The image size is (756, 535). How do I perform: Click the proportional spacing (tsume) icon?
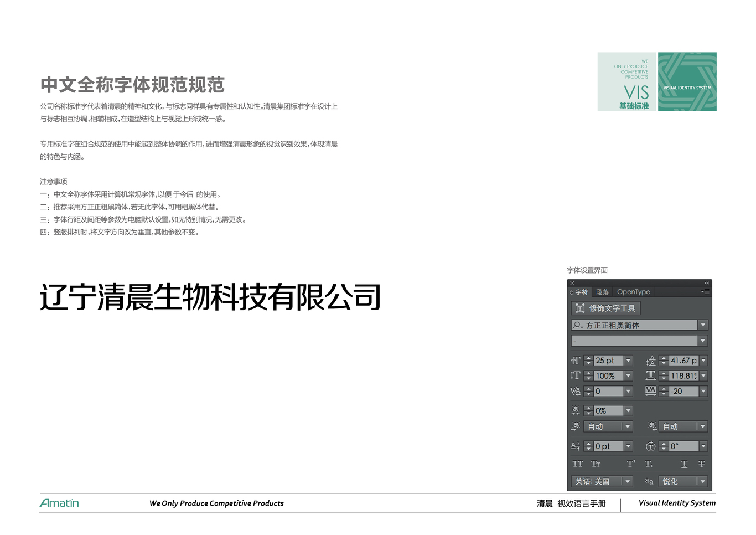tap(576, 410)
